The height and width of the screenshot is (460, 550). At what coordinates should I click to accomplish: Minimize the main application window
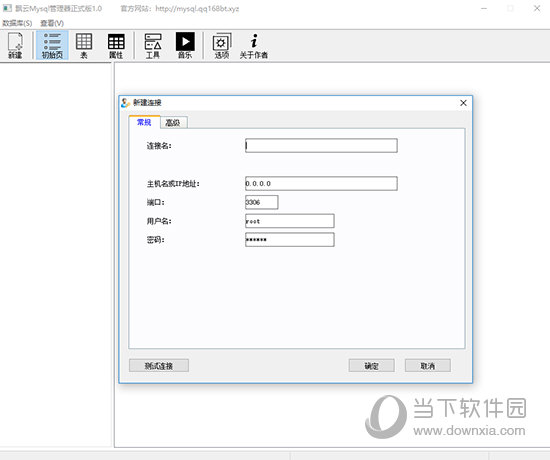coord(484,8)
